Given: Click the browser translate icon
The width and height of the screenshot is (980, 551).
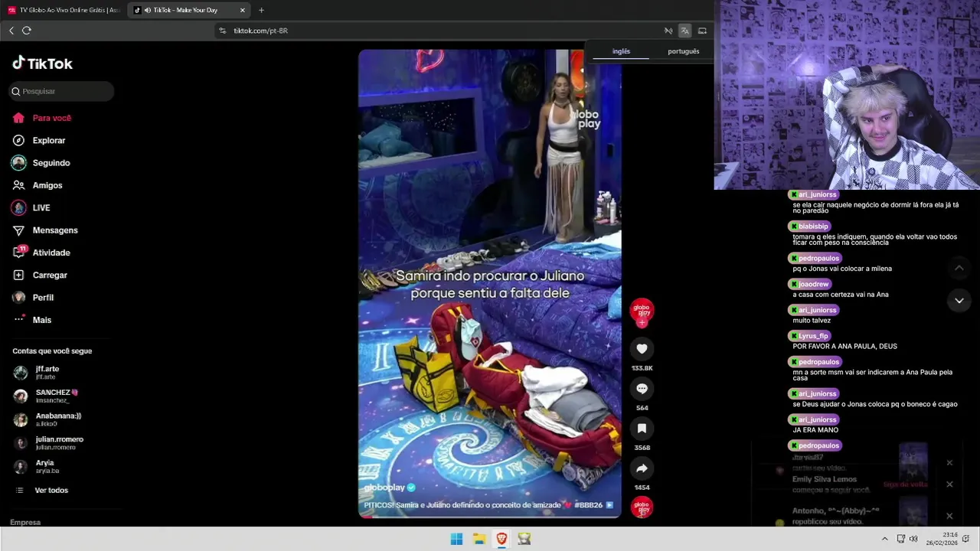Looking at the screenshot, I should pos(684,31).
